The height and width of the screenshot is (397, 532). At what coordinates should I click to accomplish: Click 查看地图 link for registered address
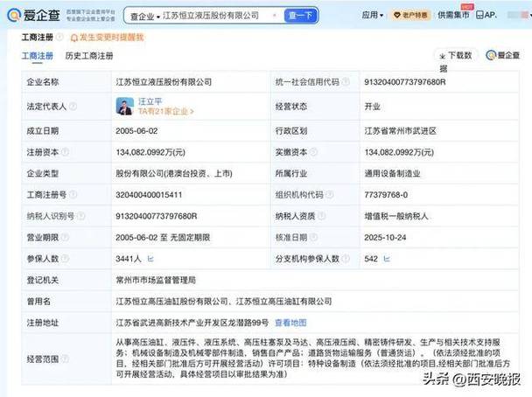[x=290, y=323]
